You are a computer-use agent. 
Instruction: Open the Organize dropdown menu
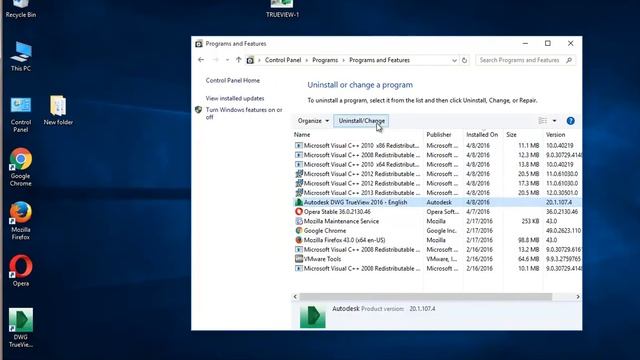pos(313,121)
